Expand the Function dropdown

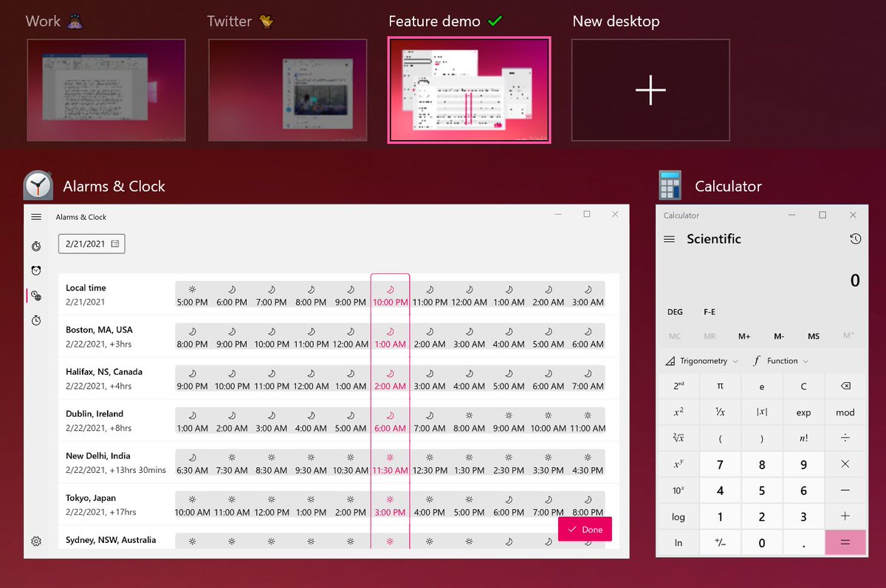781,361
